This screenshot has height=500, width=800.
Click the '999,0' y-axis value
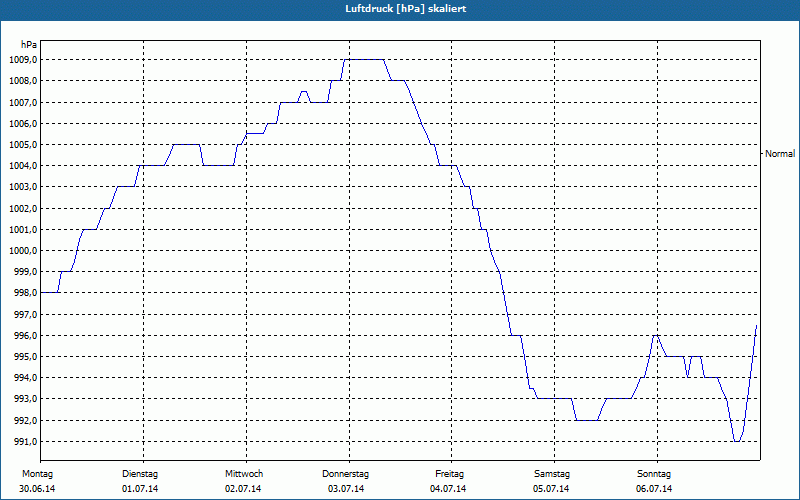pos(25,272)
